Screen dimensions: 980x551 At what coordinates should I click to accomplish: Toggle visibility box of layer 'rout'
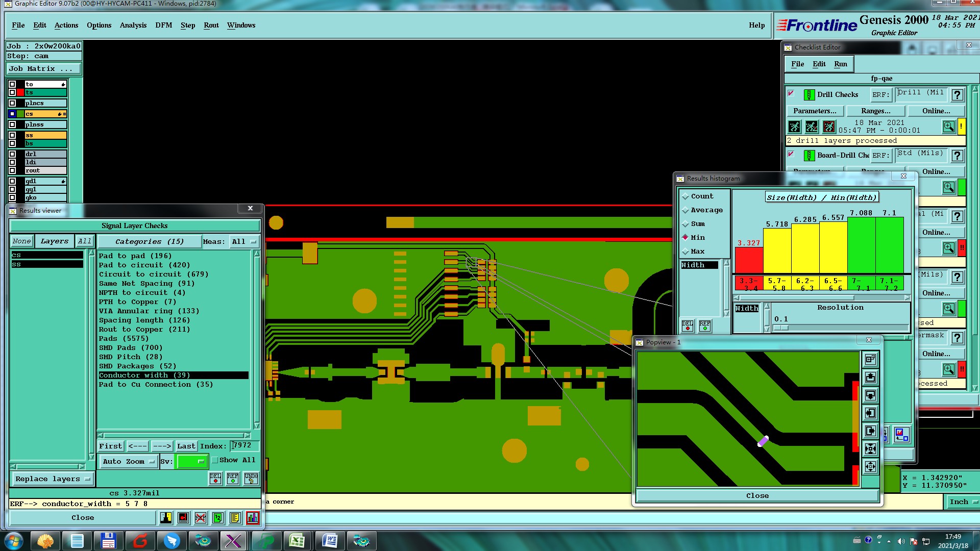coord(12,170)
